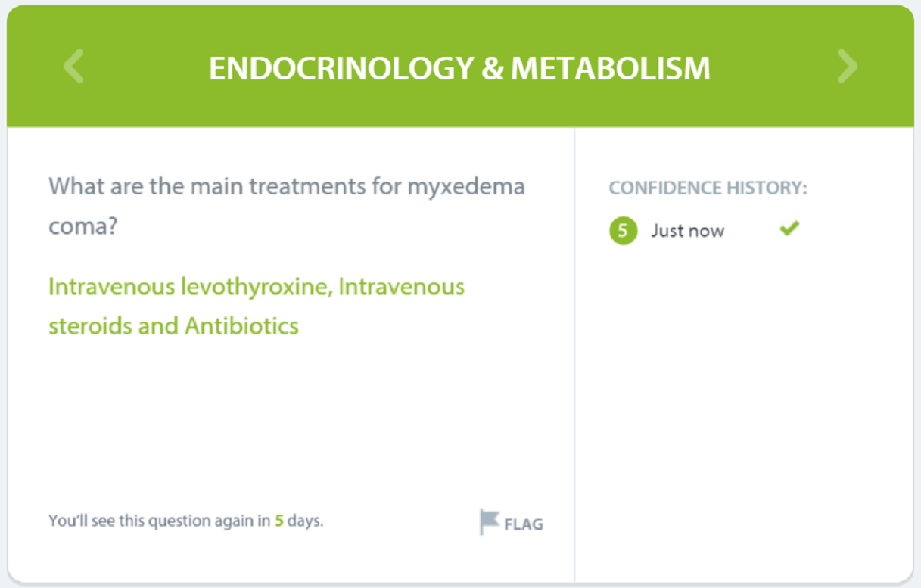Click the green confidence badge showing 5
The image size is (921, 588).
tap(623, 230)
